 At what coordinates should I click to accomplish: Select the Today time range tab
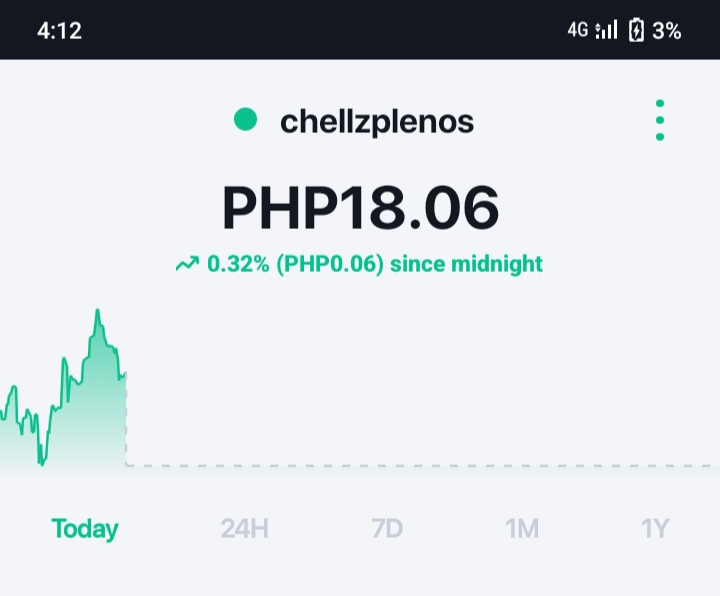click(85, 529)
